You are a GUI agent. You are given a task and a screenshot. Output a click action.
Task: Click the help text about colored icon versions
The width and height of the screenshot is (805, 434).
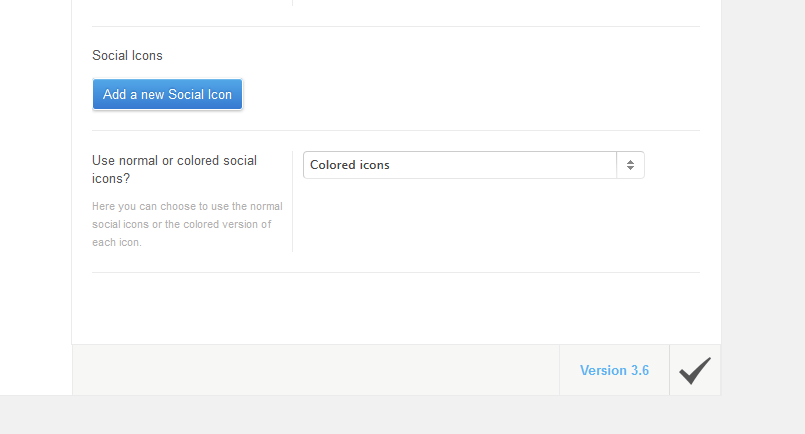point(187,224)
